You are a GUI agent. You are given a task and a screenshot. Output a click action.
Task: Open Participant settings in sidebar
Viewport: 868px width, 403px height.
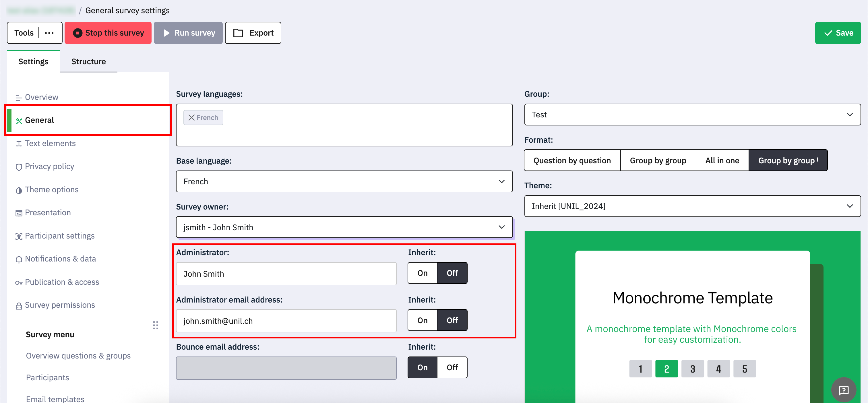coord(60,236)
